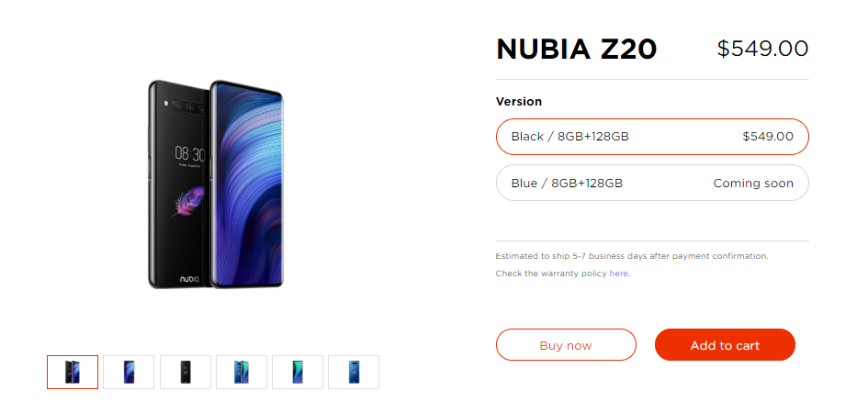Viewport: 868px width, 402px height.
Task: Click the estimated shipping time text
Action: pos(632,256)
